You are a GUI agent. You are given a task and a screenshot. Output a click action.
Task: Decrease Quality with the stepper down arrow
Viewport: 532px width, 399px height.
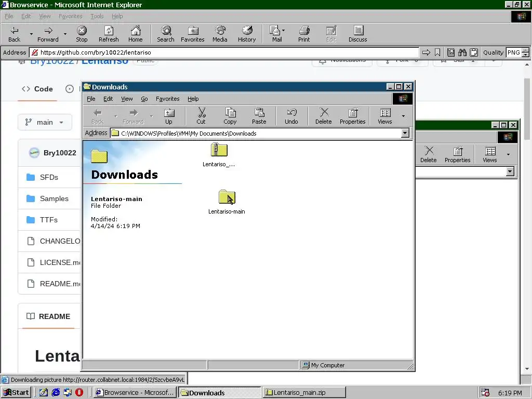pos(526,55)
